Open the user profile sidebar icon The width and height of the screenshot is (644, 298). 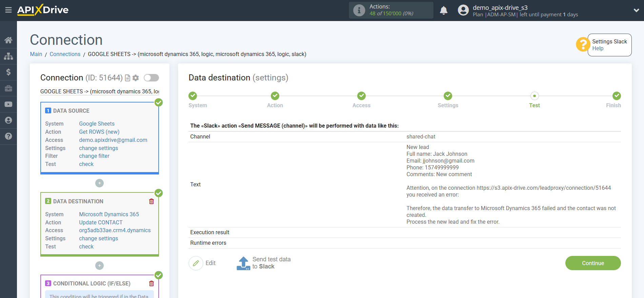[8, 120]
